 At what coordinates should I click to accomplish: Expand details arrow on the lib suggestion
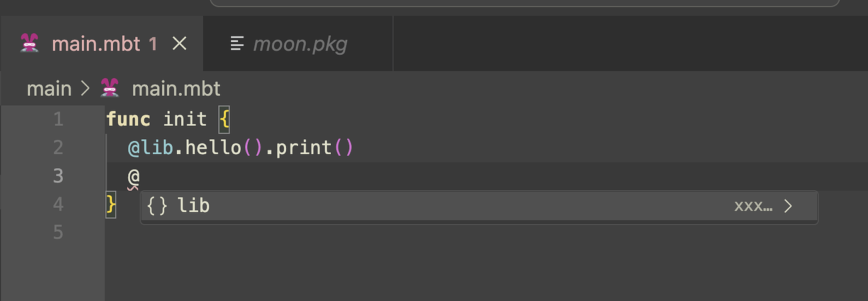tap(788, 205)
